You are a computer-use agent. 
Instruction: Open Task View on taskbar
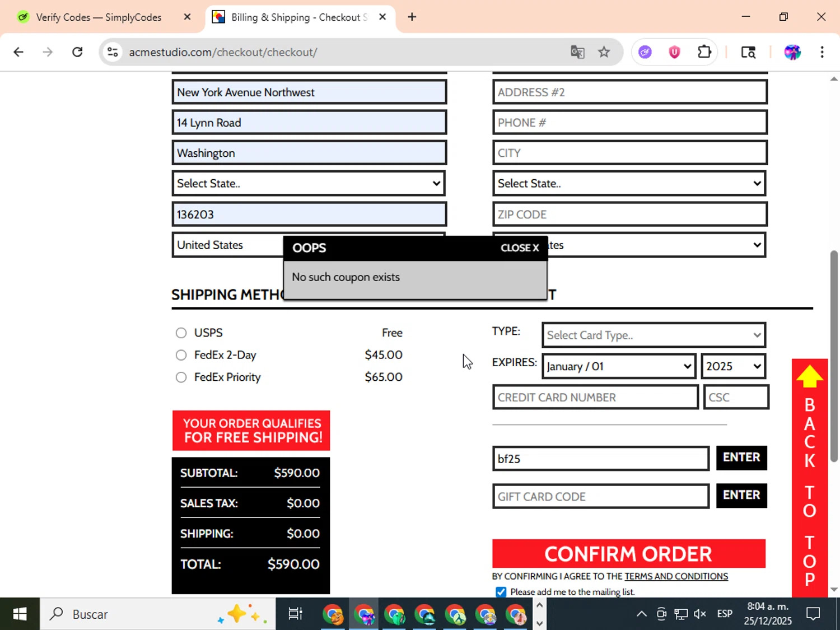pos(295,614)
